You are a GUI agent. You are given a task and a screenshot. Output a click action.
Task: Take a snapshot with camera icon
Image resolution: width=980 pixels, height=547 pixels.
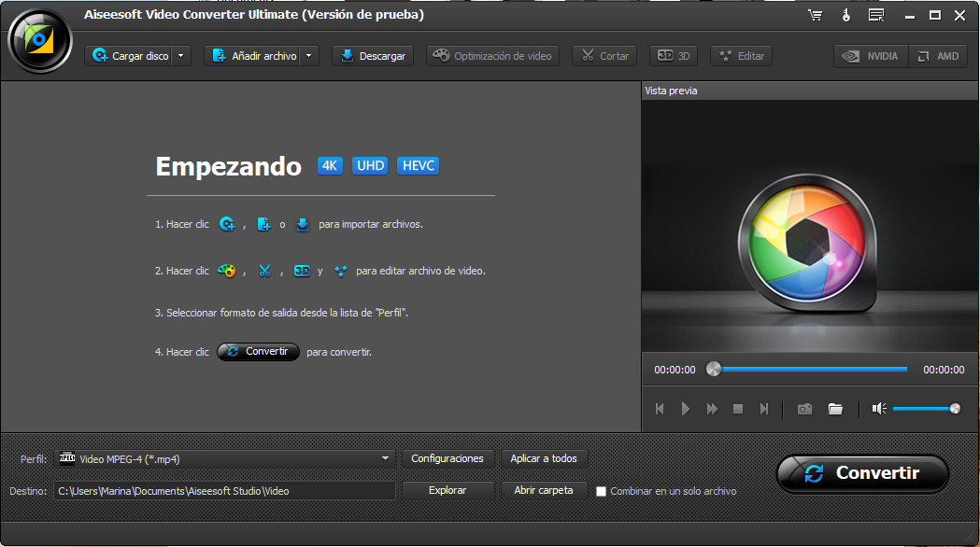coord(804,409)
